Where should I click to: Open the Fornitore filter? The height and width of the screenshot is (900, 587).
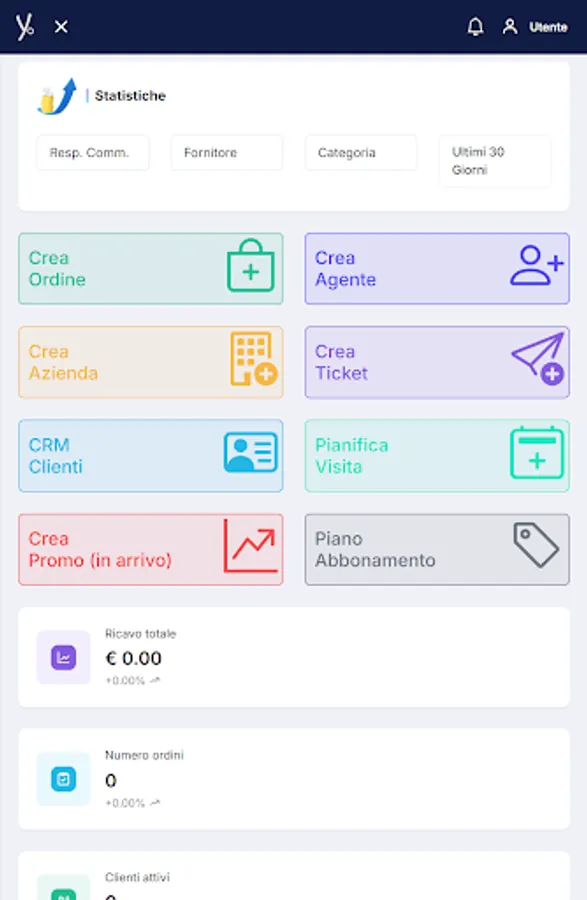226,152
